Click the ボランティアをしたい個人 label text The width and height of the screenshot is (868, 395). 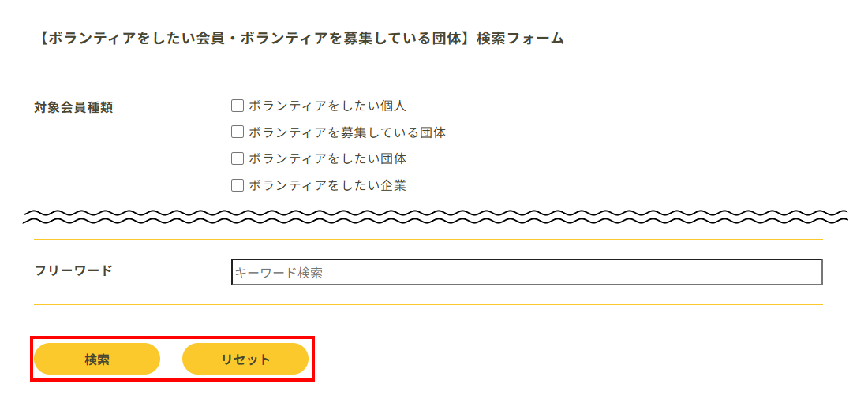pos(327,106)
